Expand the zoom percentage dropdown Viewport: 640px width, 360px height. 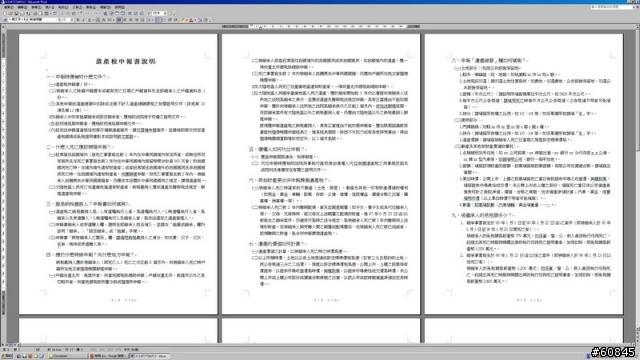165,13
